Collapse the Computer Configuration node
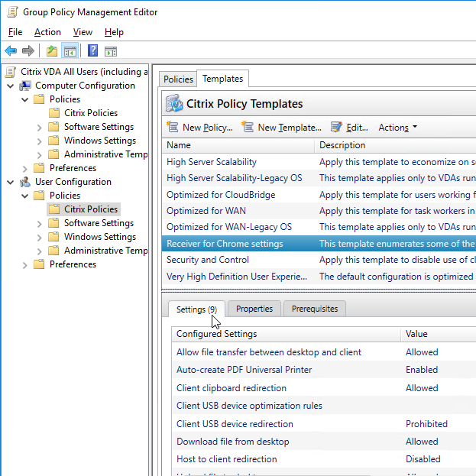 click(x=11, y=86)
